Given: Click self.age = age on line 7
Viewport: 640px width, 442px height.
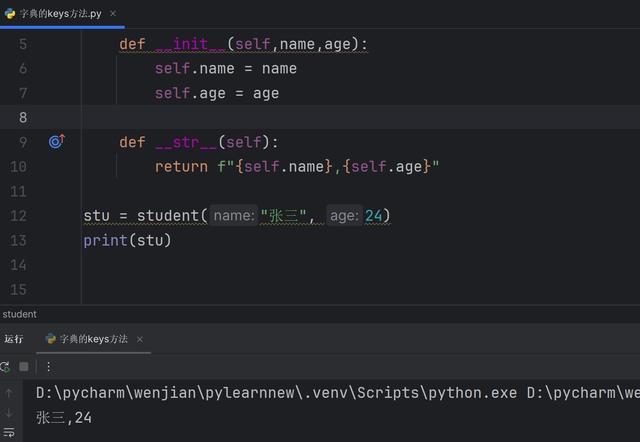Looking at the screenshot, I should coord(217,93).
